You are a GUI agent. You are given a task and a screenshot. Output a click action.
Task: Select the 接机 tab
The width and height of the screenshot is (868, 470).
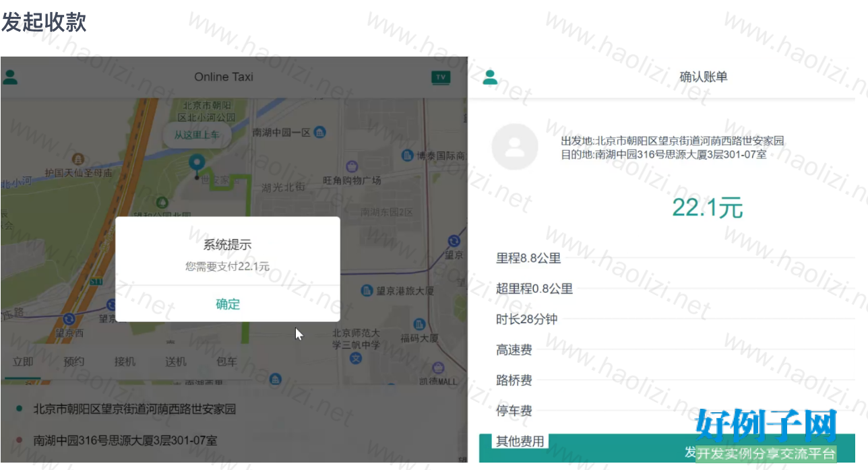point(125,362)
